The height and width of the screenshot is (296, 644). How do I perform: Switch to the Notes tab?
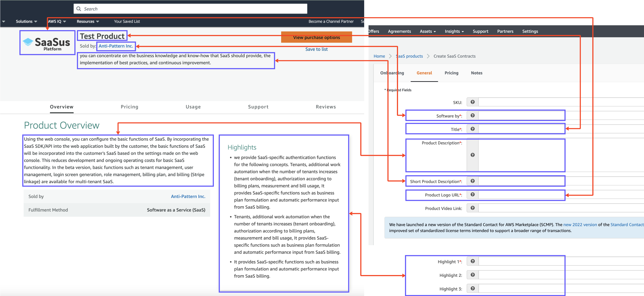[476, 73]
